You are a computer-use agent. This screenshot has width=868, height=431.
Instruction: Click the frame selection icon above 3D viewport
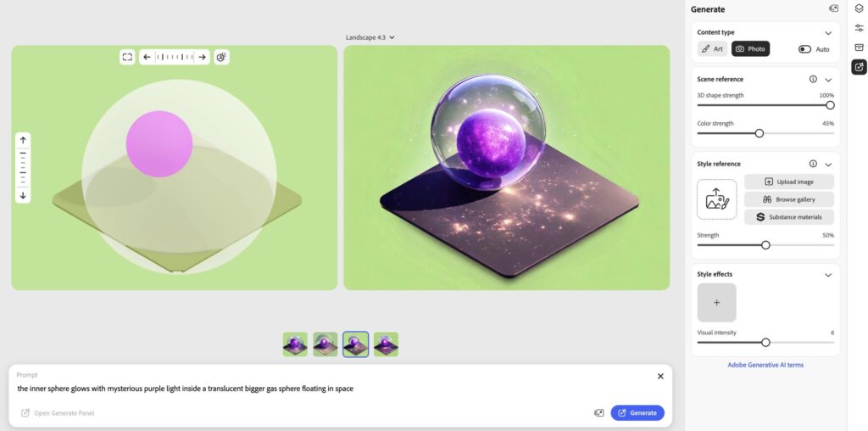tap(127, 57)
